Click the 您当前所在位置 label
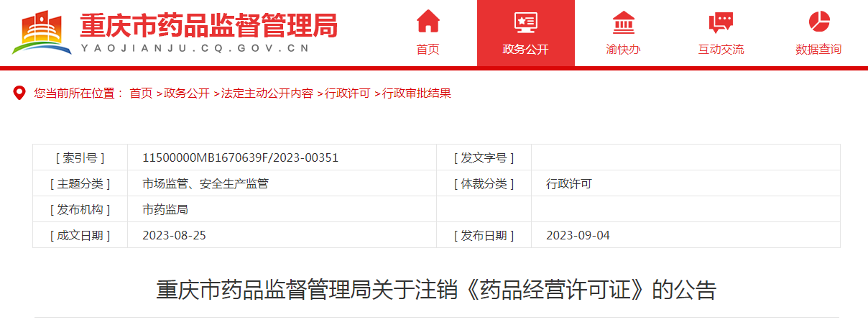The image size is (868, 325). tap(74, 93)
